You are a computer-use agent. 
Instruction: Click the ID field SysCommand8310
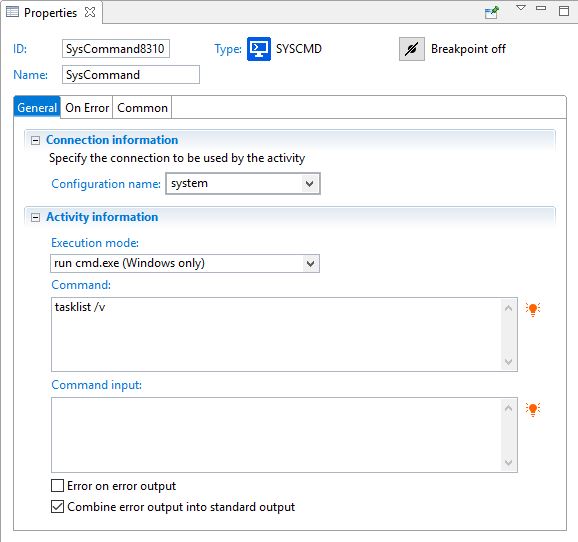(x=116, y=49)
